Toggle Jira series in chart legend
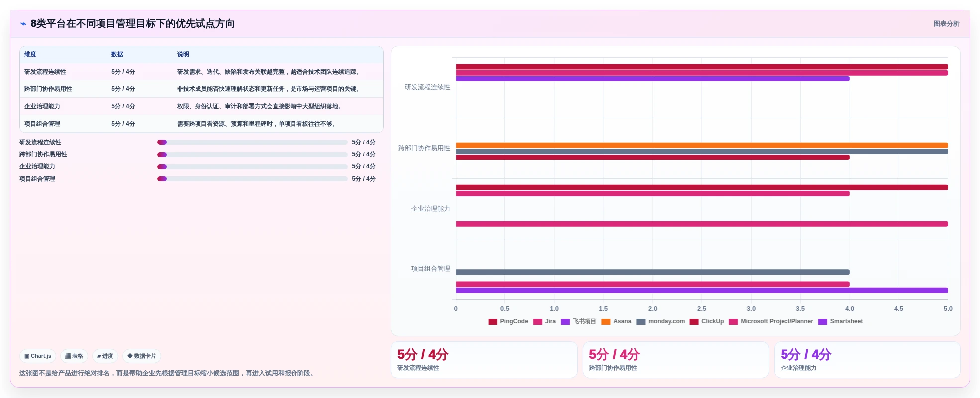This screenshot has width=980, height=398. pyautogui.click(x=544, y=321)
